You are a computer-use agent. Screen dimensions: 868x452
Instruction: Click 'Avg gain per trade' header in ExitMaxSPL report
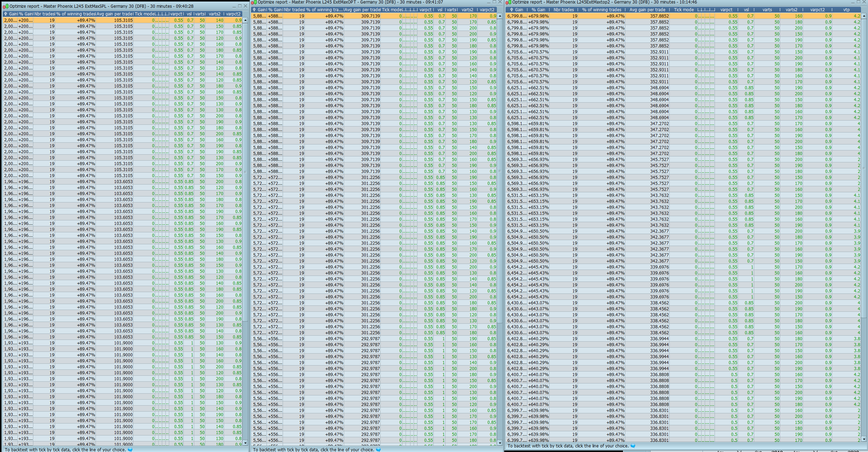click(114, 14)
